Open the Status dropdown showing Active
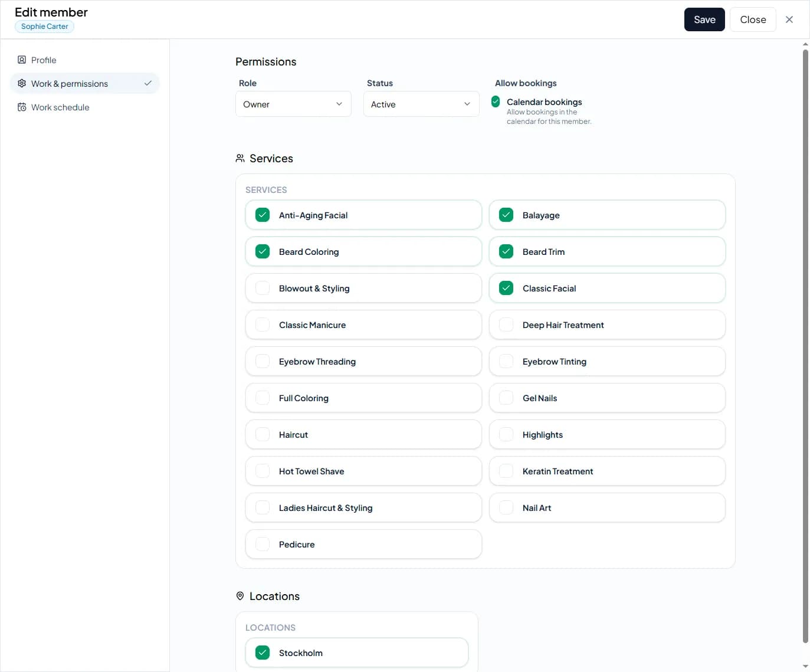Screen dimensions: 810x672 click(x=421, y=104)
